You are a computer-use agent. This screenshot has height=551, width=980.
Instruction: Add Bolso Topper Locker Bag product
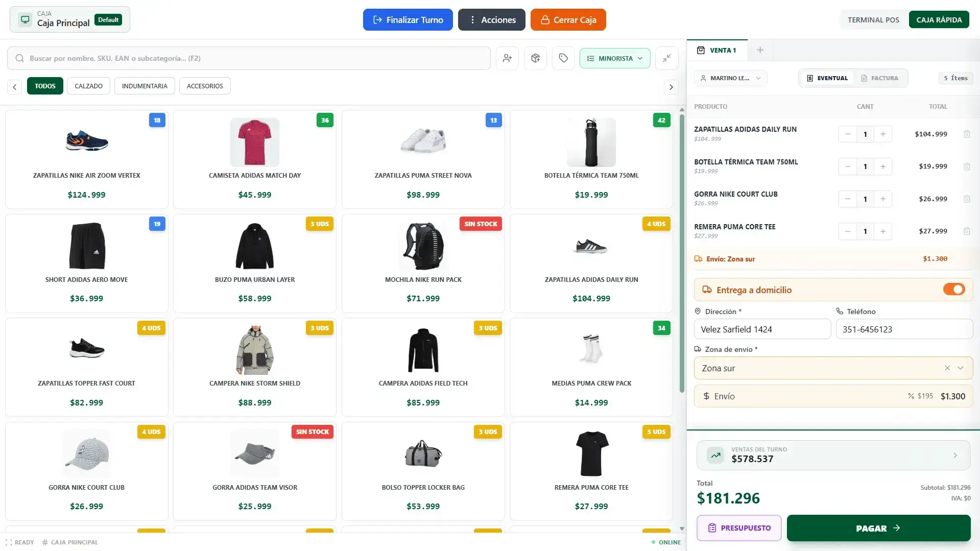point(423,471)
